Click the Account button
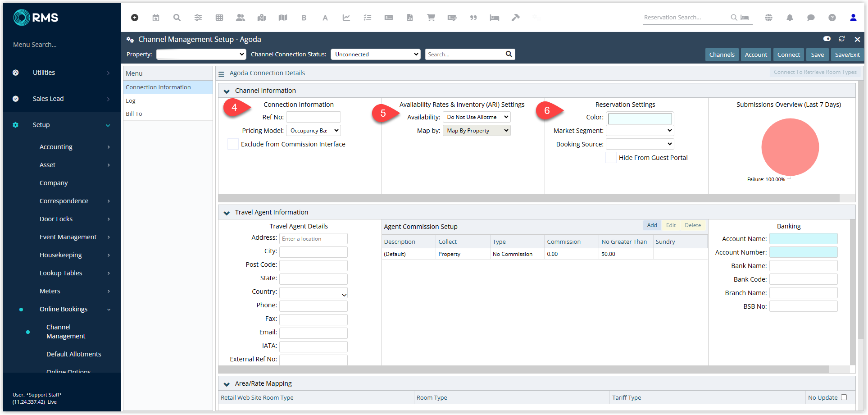868x415 pixels. coord(756,55)
